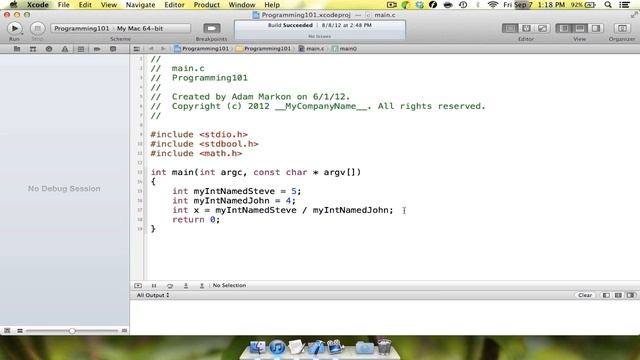Open the View menu
Viewport: 640px width, 360px height.
pos(109,5)
